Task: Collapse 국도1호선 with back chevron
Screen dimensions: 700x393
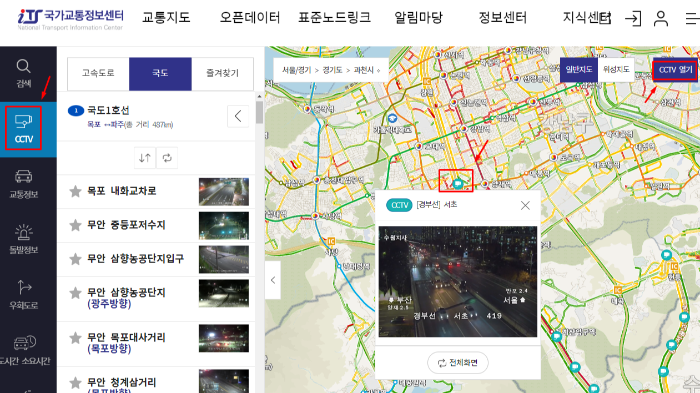Action: [238, 117]
